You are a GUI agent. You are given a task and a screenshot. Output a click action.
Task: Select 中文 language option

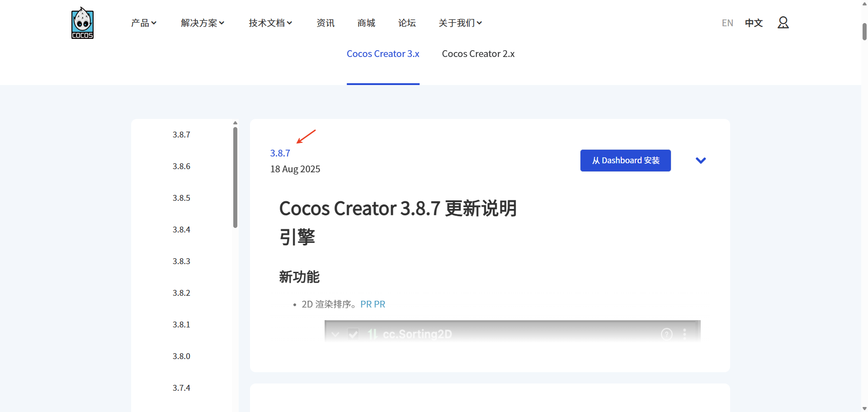(x=754, y=23)
